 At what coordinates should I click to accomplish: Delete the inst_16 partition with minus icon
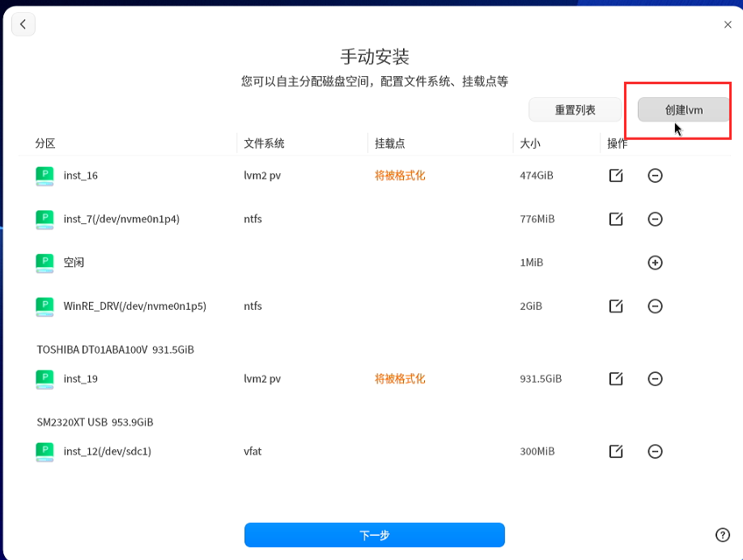[655, 176]
